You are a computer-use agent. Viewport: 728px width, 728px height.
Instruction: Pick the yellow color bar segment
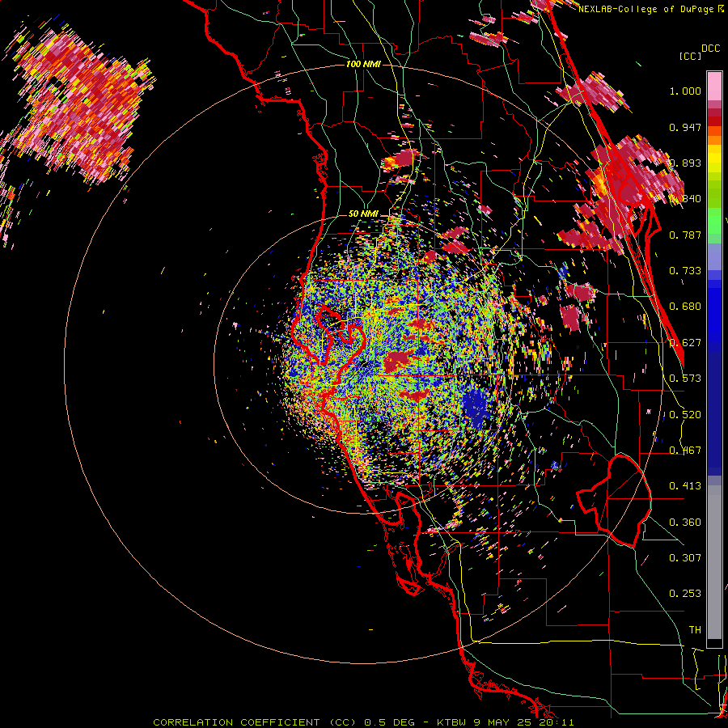point(714,159)
